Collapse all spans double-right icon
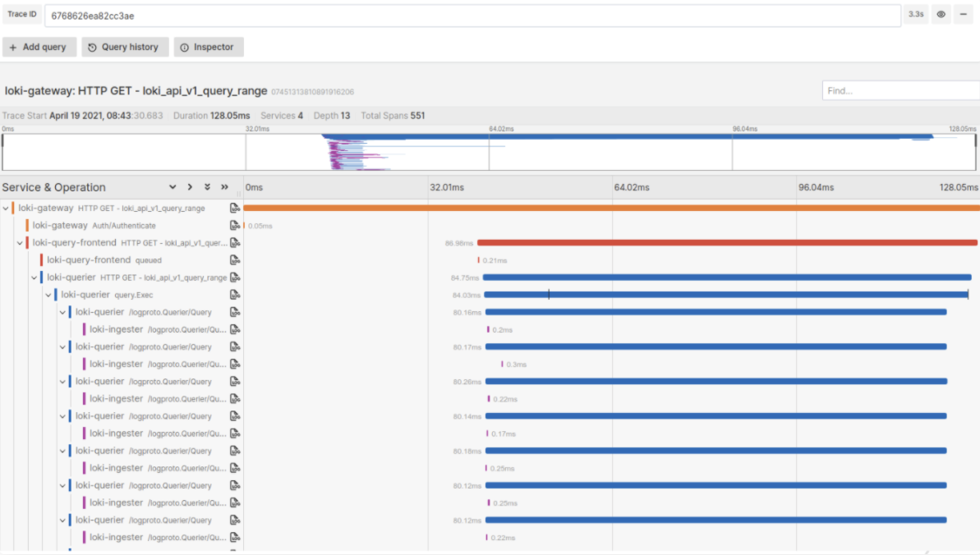The width and height of the screenshot is (980, 555). [x=225, y=187]
